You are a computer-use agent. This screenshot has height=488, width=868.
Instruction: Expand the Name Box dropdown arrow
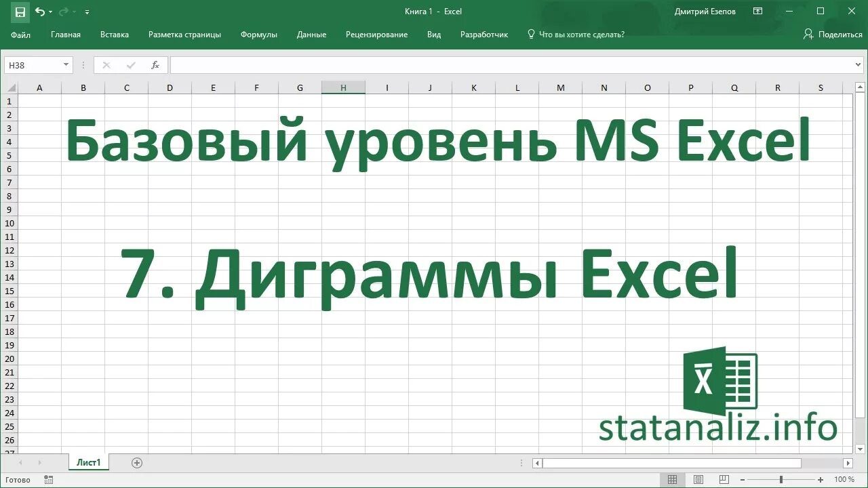66,65
